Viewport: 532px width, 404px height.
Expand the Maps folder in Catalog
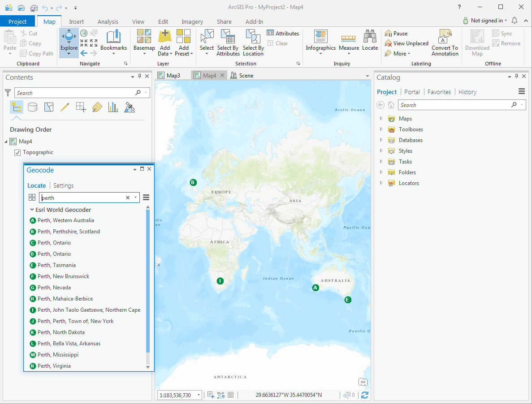[381, 119]
